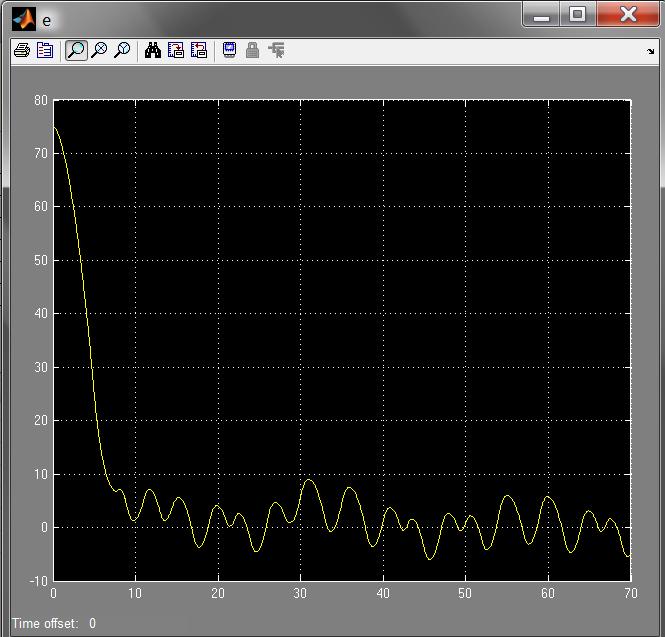Open the scope Parameters dialog

pos(45,50)
